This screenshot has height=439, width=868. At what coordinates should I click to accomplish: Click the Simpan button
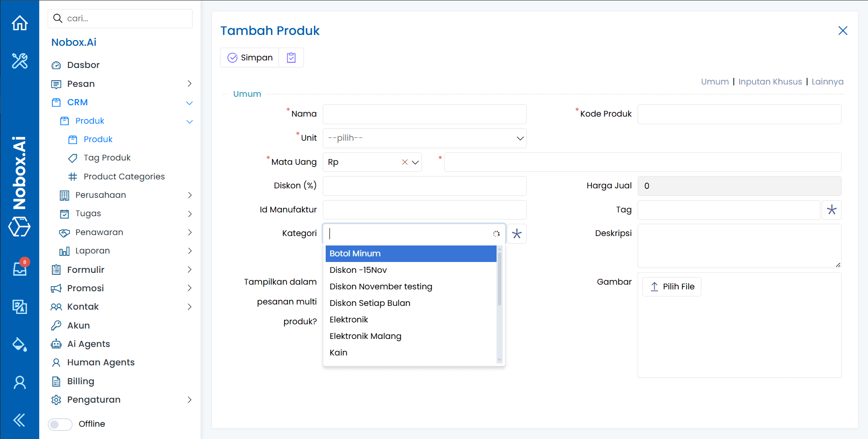pos(250,58)
